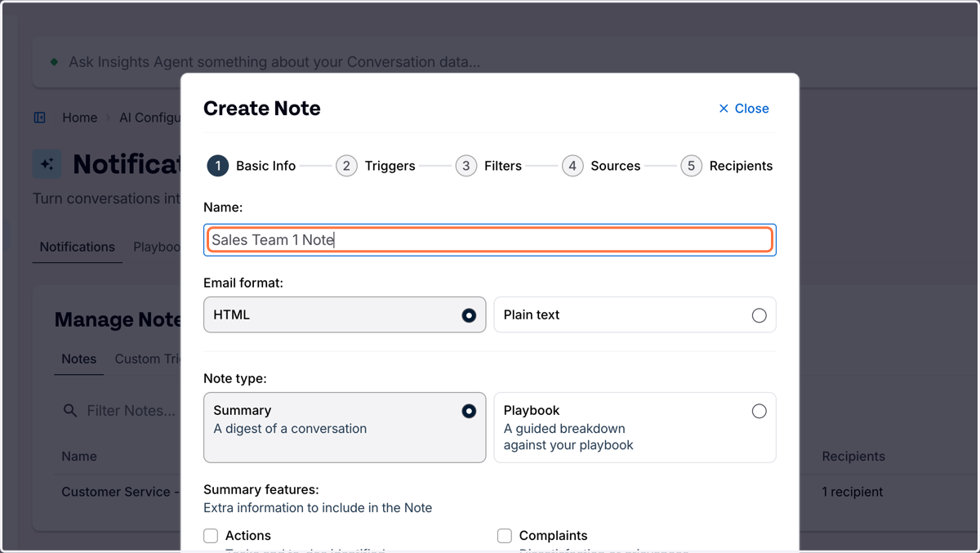This screenshot has width=980, height=553.
Task: Click the Close link in Create Note dialog
Action: 743,109
